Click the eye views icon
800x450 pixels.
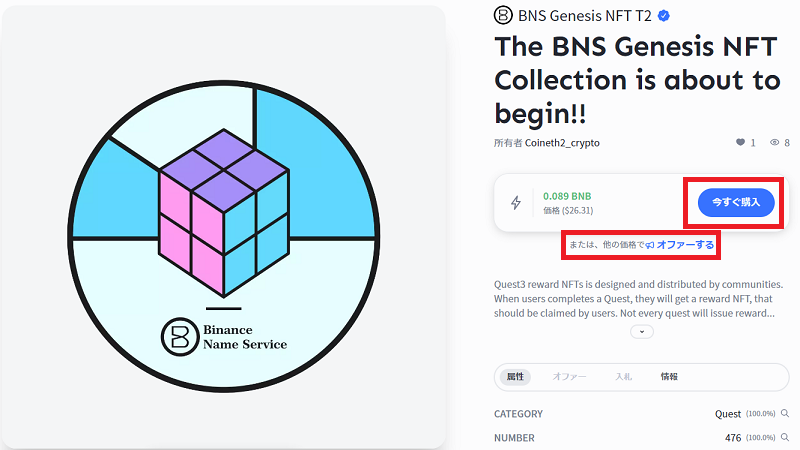coord(774,143)
